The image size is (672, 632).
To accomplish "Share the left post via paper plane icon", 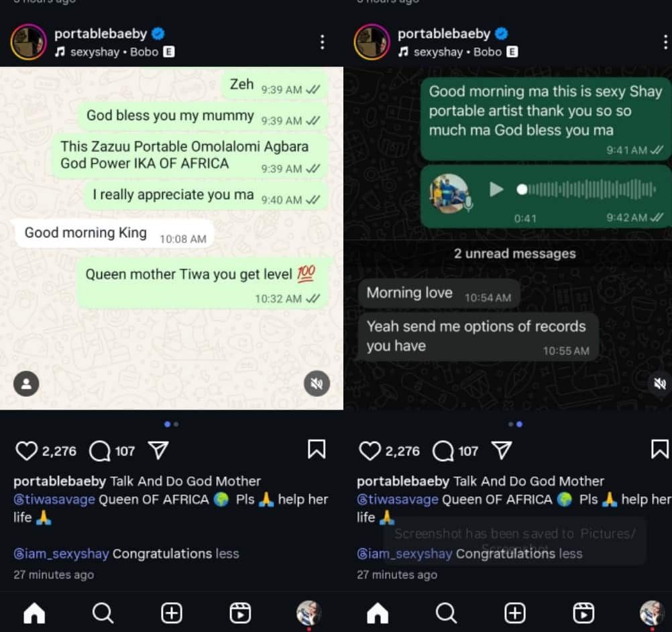I will 158,450.
